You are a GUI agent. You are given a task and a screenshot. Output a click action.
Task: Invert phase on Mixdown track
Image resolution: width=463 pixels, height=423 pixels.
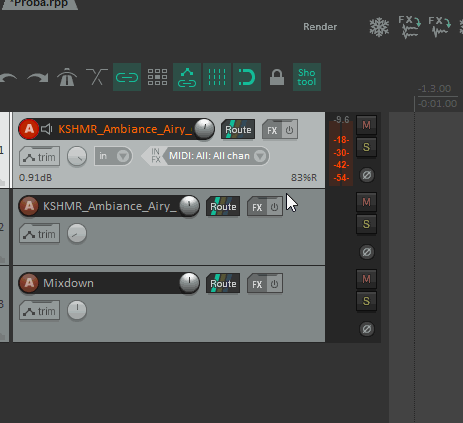(x=367, y=329)
